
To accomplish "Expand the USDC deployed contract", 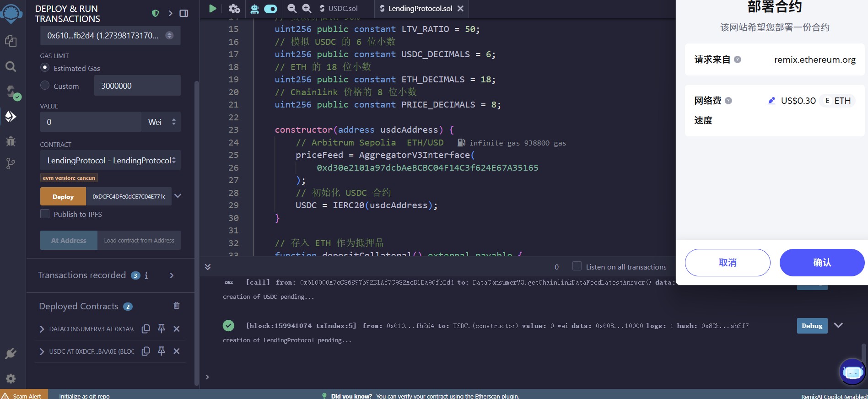I will (x=42, y=351).
